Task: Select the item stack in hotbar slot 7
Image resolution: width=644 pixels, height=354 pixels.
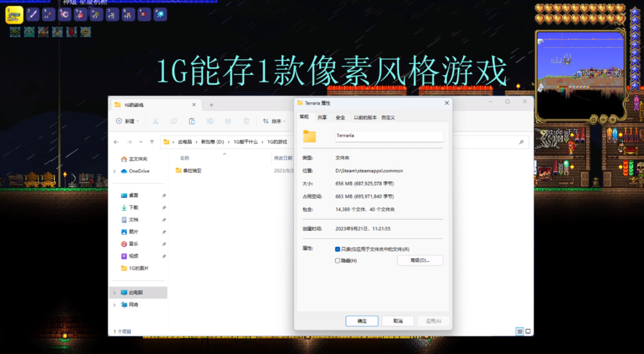Action: tap(112, 14)
